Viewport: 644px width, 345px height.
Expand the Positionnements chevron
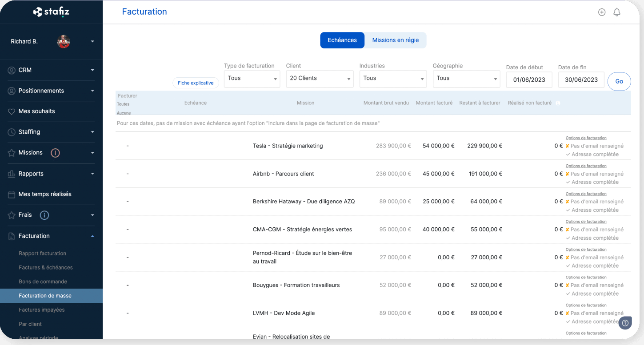(x=92, y=91)
